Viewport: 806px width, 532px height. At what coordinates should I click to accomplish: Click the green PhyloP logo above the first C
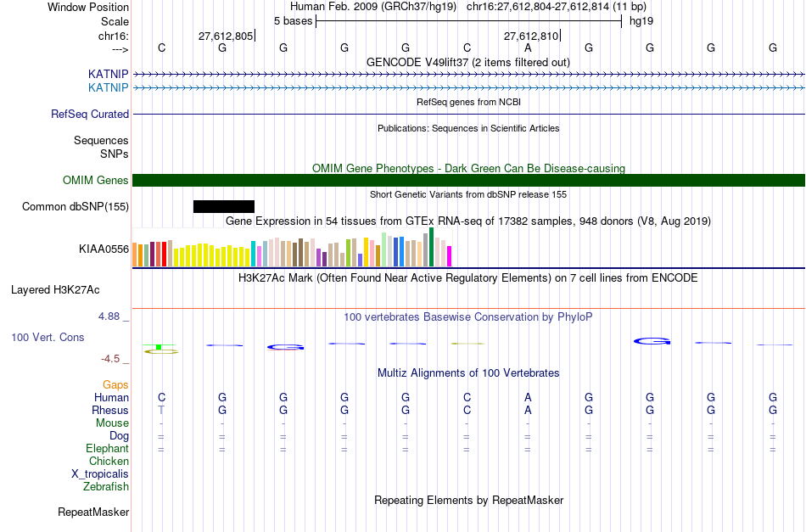pyautogui.click(x=160, y=347)
